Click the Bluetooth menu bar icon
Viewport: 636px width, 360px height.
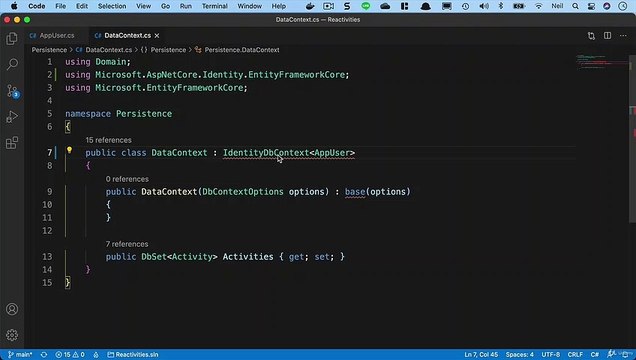point(501,6)
